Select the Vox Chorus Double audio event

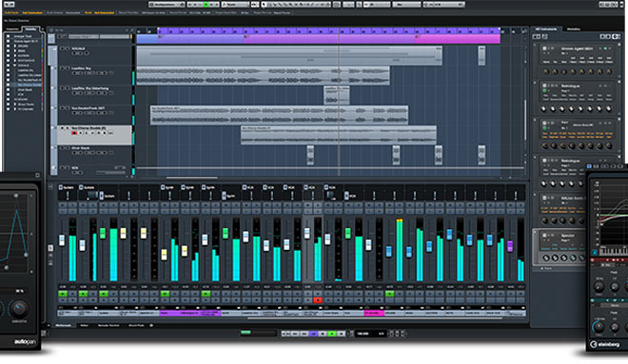pos(339,135)
